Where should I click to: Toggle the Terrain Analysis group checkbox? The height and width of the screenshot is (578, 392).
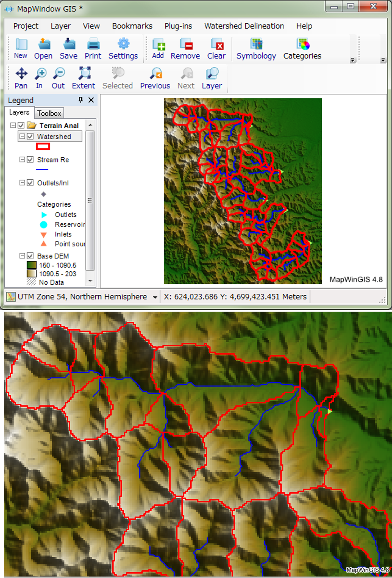(21, 125)
